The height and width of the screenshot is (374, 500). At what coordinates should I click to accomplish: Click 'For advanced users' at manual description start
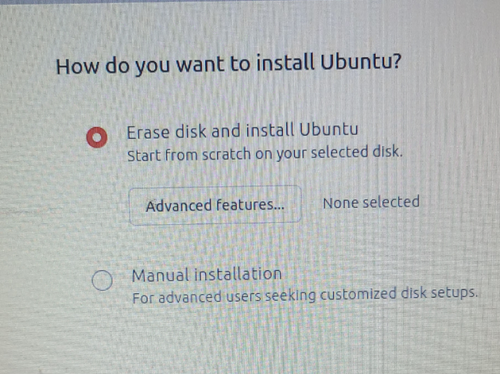[197, 297]
